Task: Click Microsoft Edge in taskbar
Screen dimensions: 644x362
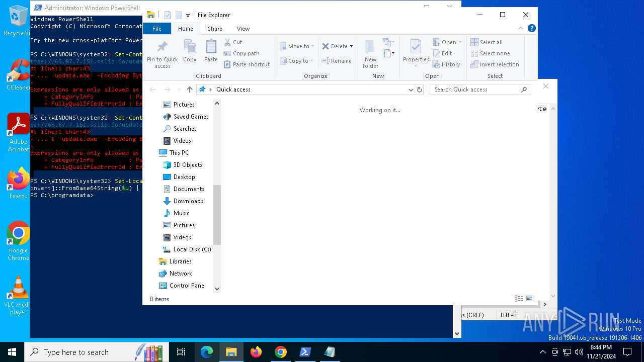Action: tap(207, 352)
